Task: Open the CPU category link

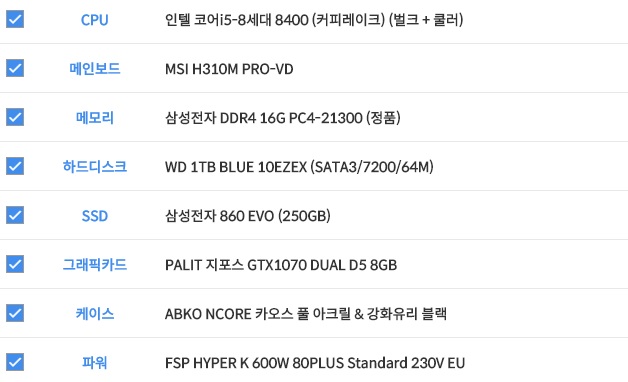Action: pyautogui.click(x=95, y=20)
